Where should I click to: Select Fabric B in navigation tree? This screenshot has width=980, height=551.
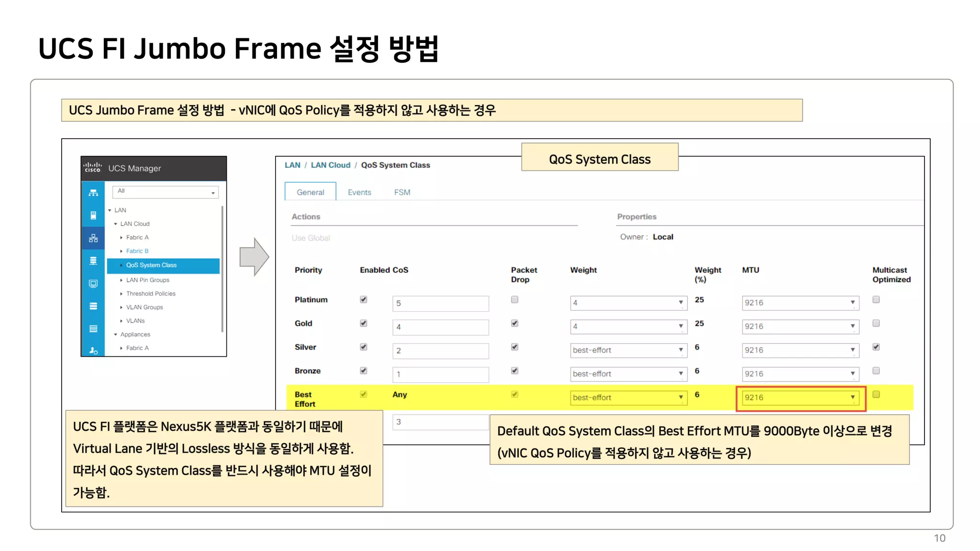[137, 251]
